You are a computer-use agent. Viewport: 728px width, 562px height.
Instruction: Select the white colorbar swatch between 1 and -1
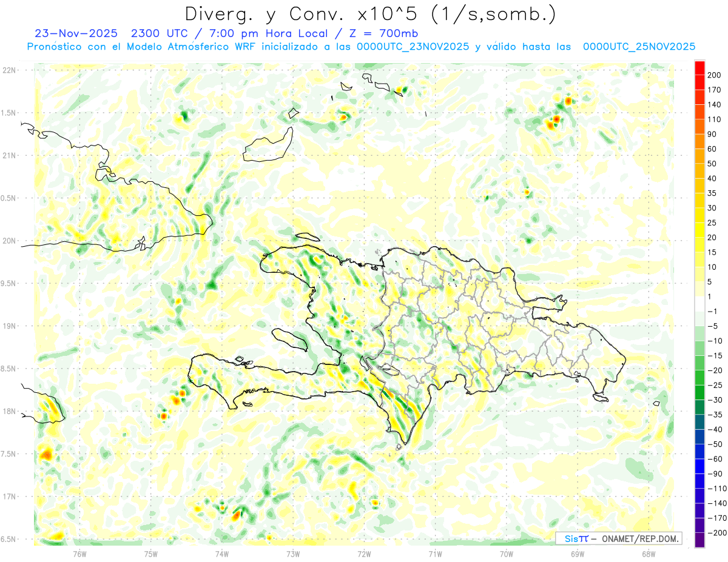pos(699,304)
